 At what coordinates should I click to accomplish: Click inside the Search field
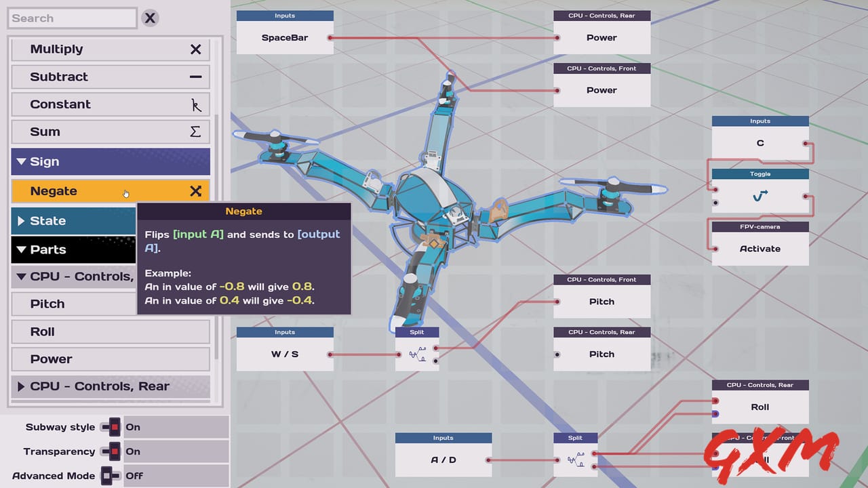[x=71, y=18]
